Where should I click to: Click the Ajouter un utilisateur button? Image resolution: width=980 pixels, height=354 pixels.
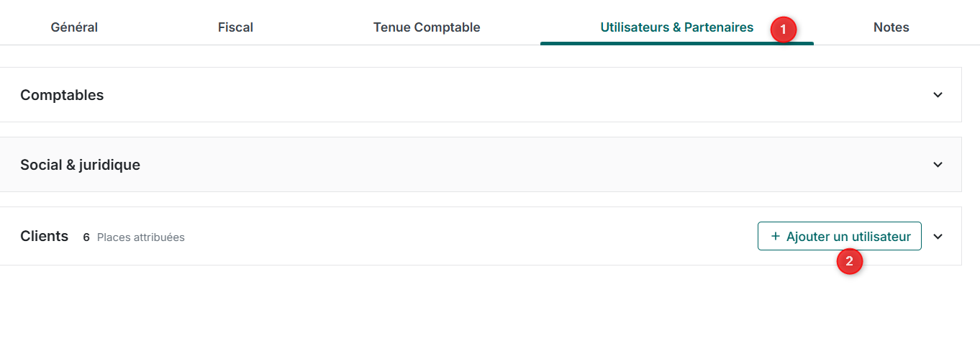(x=840, y=236)
